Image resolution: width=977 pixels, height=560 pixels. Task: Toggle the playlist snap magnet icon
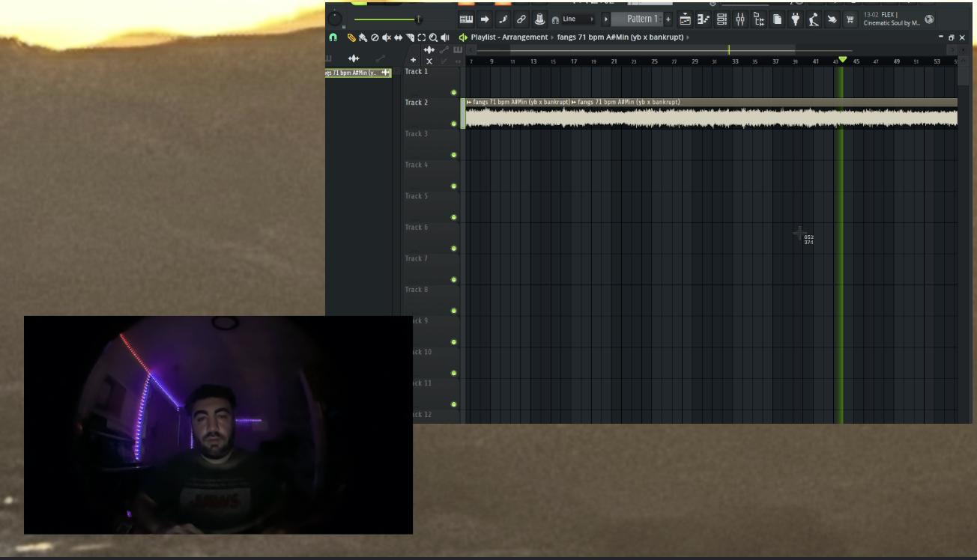tap(333, 37)
